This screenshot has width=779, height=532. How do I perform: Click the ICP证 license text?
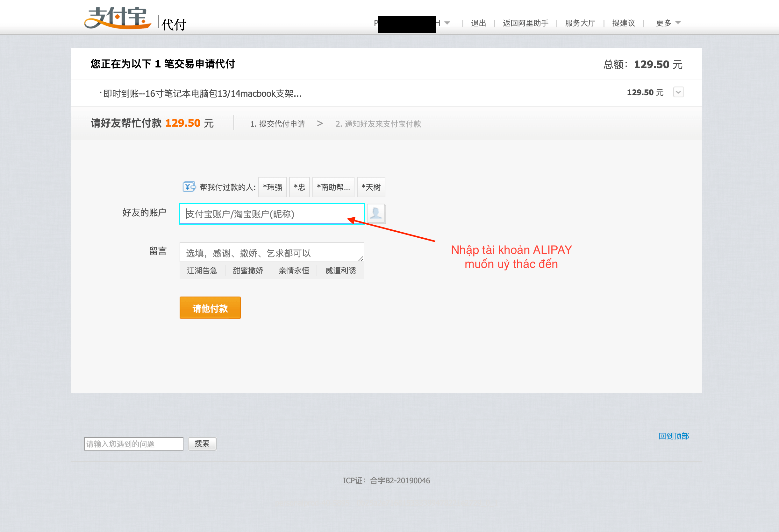click(387, 480)
